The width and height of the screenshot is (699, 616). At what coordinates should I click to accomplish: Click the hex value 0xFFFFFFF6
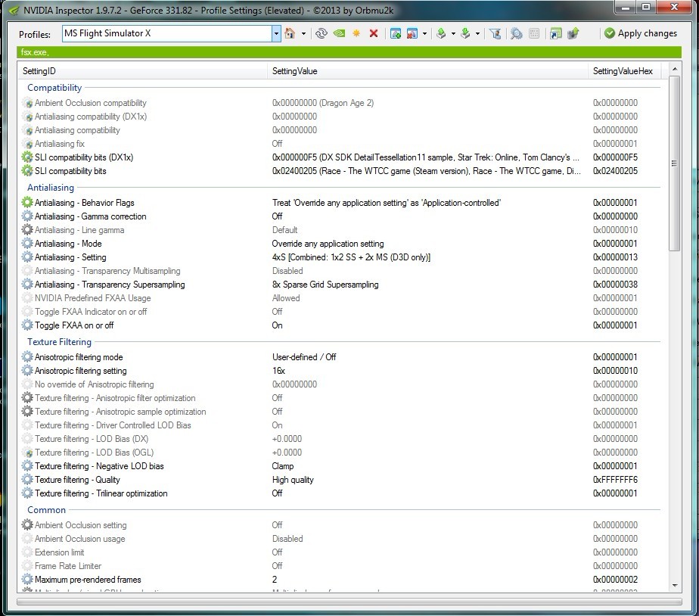pos(615,480)
